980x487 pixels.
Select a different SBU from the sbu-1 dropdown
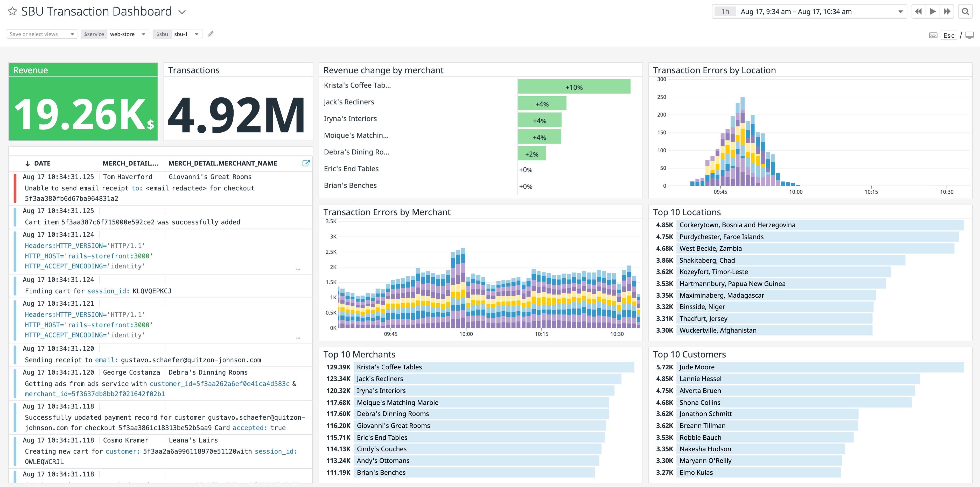tap(186, 34)
